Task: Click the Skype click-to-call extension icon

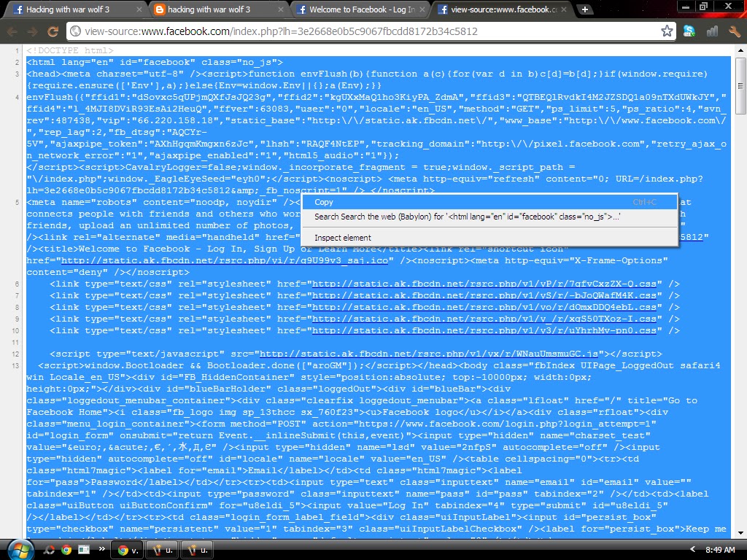Action: [689, 32]
